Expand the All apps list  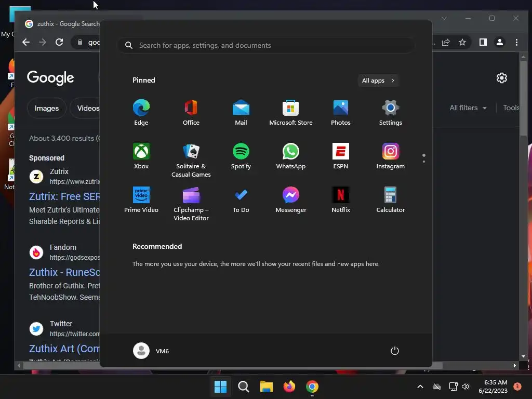378,81
